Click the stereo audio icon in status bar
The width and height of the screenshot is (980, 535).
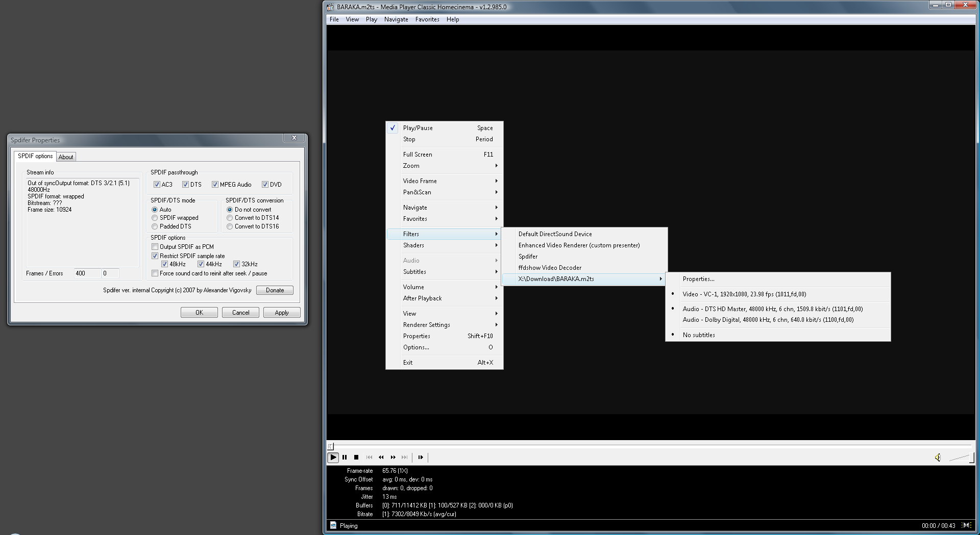coord(966,525)
